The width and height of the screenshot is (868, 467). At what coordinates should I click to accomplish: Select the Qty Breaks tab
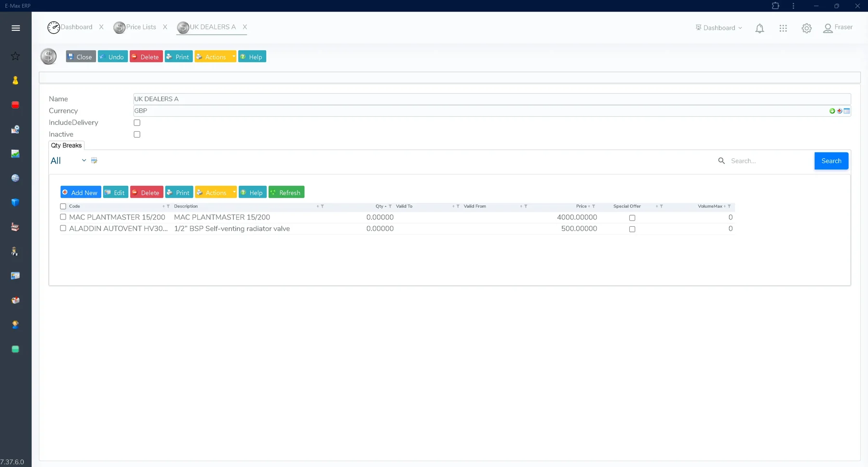(x=67, y=145)
